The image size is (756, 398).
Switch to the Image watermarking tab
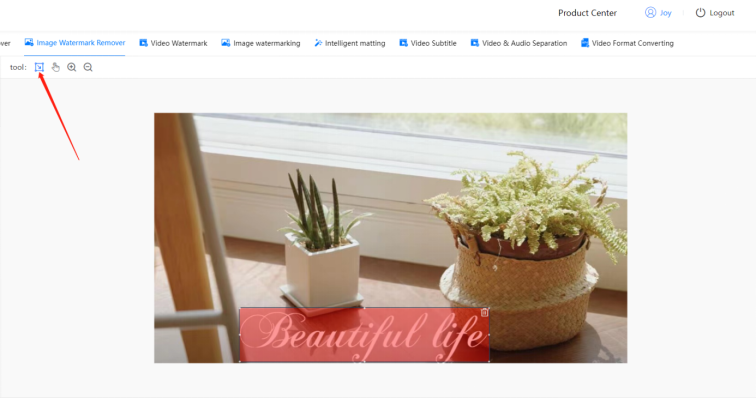tap(261, 43)
